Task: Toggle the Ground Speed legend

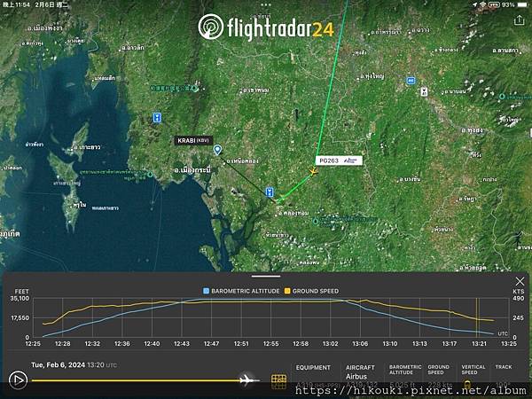Action: (311, 291)
